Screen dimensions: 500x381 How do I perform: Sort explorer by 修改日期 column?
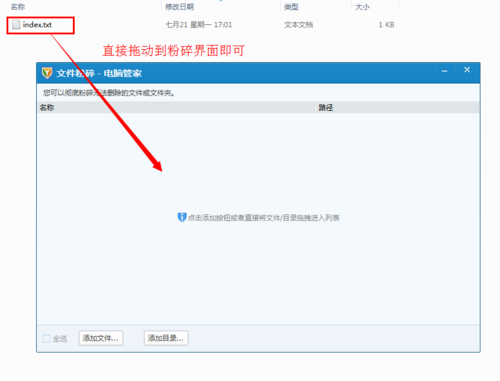[179, 7]
